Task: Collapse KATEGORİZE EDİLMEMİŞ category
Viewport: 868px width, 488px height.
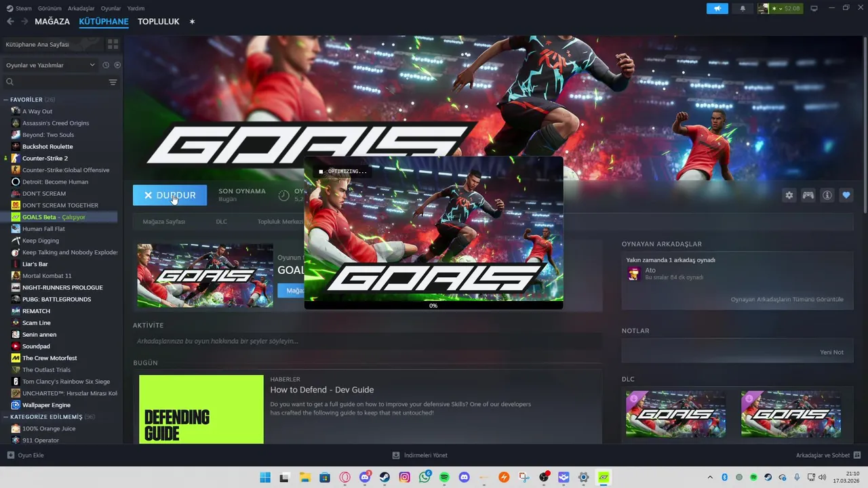Action: [6, 417]
